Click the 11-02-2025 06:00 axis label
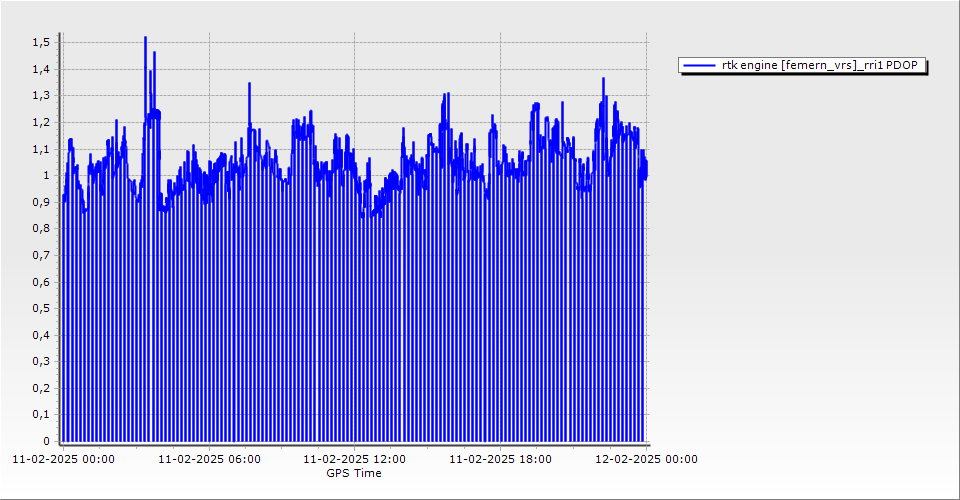 point(210,460)
